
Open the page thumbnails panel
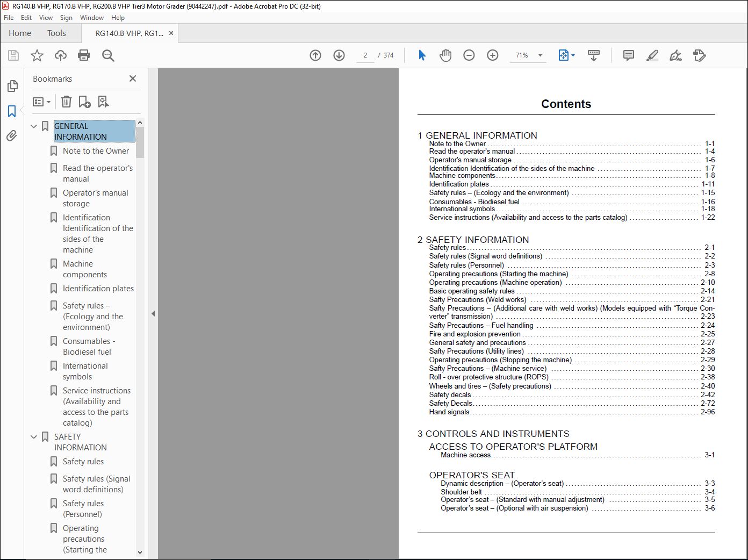(x=12, y=86)
